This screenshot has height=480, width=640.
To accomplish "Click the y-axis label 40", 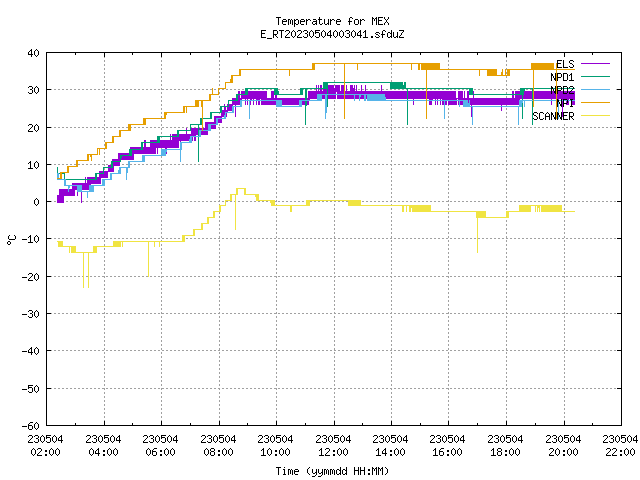I will click(33, 53).
